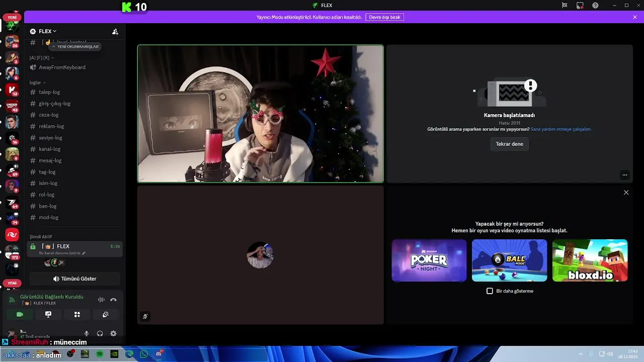The image size is (644, 362).
Task: Launch the activities icon in voice panel
Action: (77, 314)
